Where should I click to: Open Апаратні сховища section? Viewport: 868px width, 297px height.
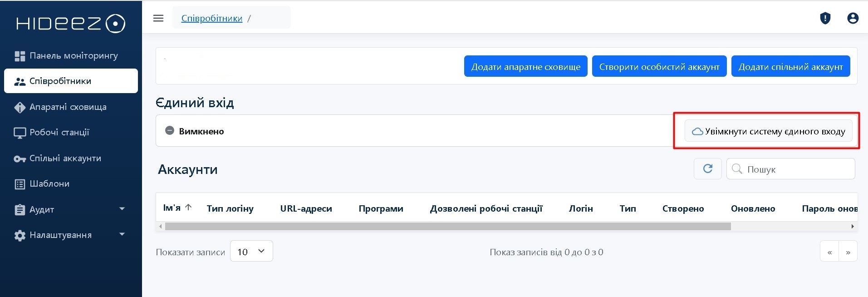click(68, 107)
